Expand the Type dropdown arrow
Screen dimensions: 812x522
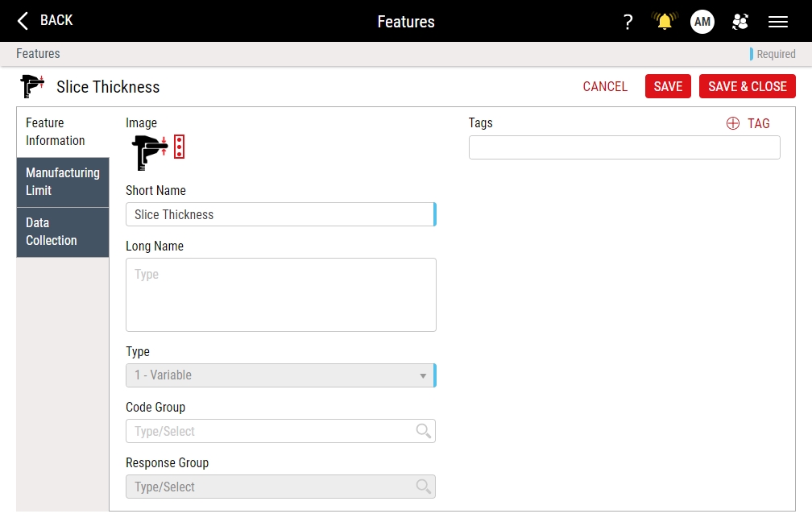[423, 375]
